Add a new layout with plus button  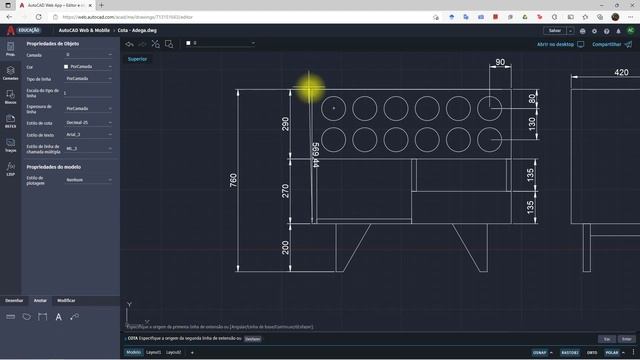tap(192, 352)
